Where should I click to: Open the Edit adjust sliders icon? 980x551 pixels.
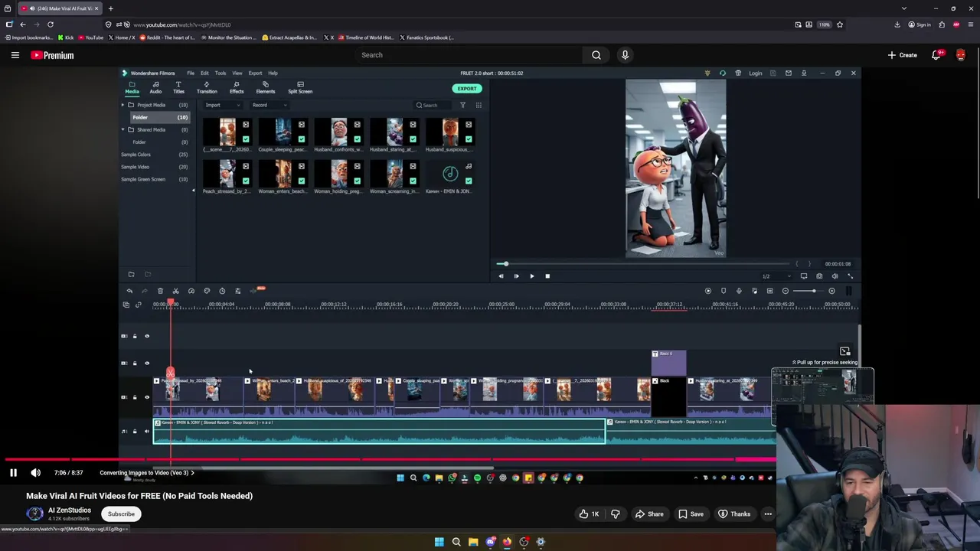[237, 291]
